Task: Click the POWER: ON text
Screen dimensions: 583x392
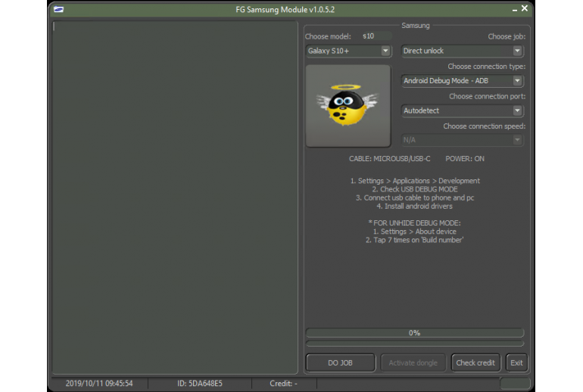Action: (465, 159)
